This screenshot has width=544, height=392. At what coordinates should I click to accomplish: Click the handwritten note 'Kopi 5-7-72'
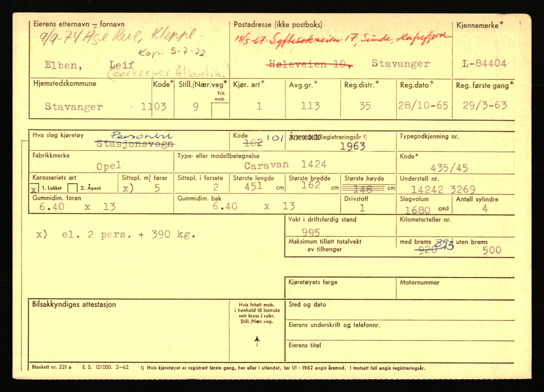pos(172,52)
